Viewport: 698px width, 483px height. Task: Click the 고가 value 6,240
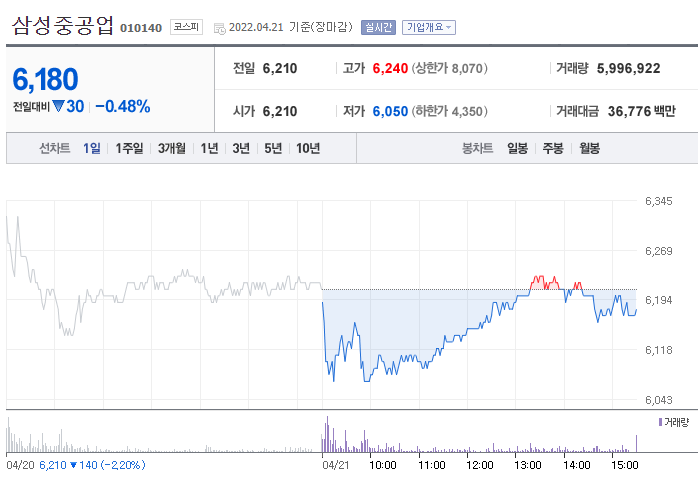pos(390,68)
